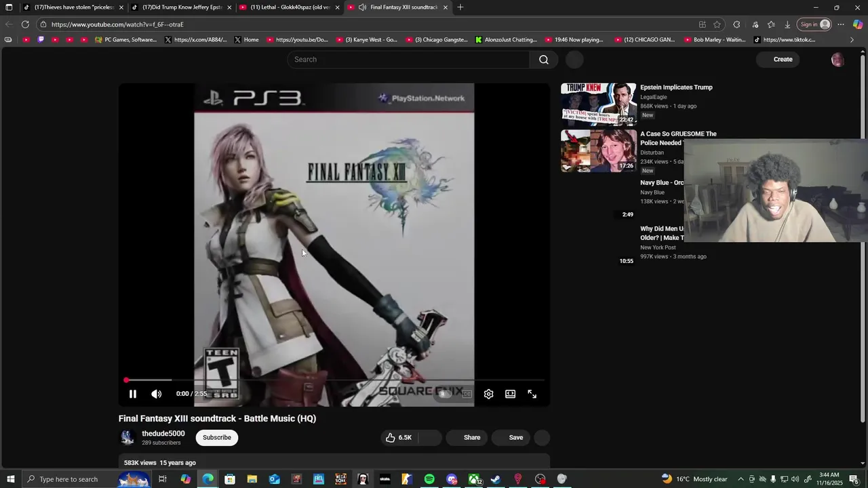Screen dimensions: 868x488
Task: Mute tab via speaker icon on Final Fantasy tab
Action: pyautogui.click(x=363, y=7)
